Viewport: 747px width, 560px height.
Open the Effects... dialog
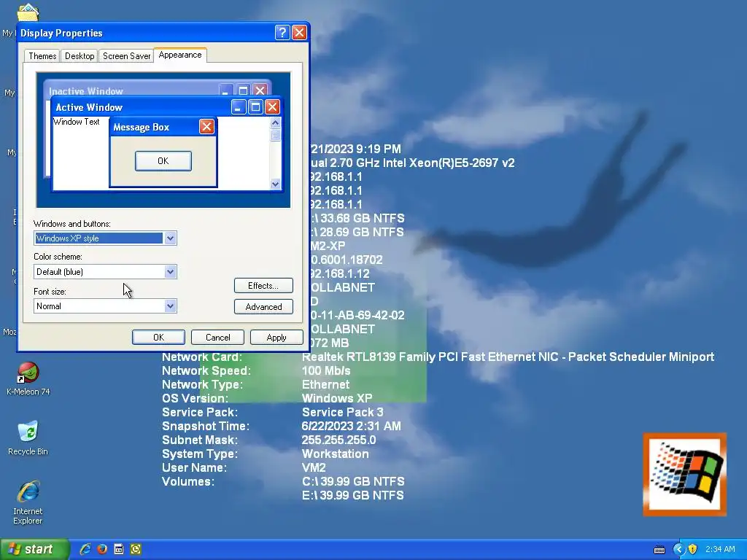pyautogui.click(x=263, y=286)
